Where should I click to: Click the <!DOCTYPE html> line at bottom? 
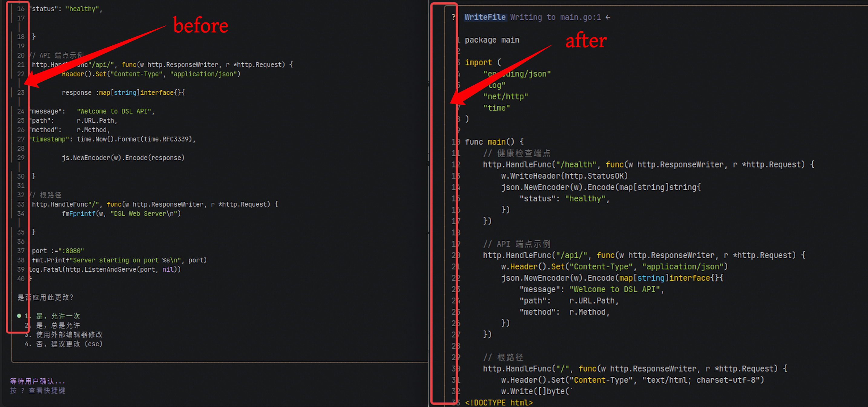(499, 403)
